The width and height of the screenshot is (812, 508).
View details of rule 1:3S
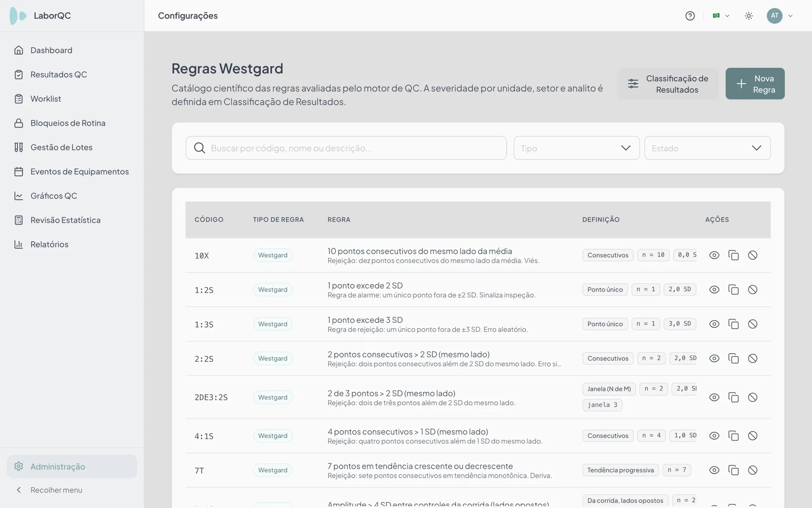pyautogui.click(x=714, y=324)
